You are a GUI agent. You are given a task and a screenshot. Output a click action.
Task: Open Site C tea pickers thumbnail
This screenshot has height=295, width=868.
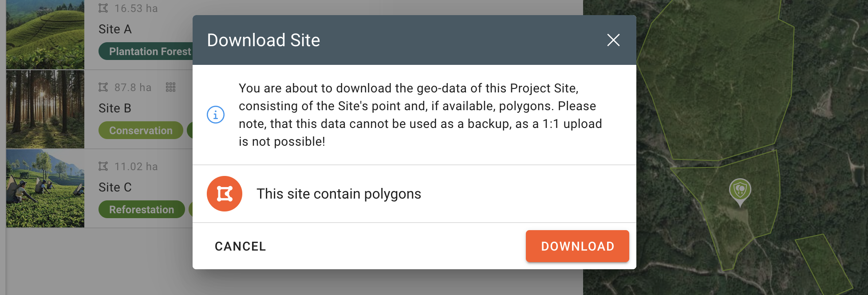(45, 188)
